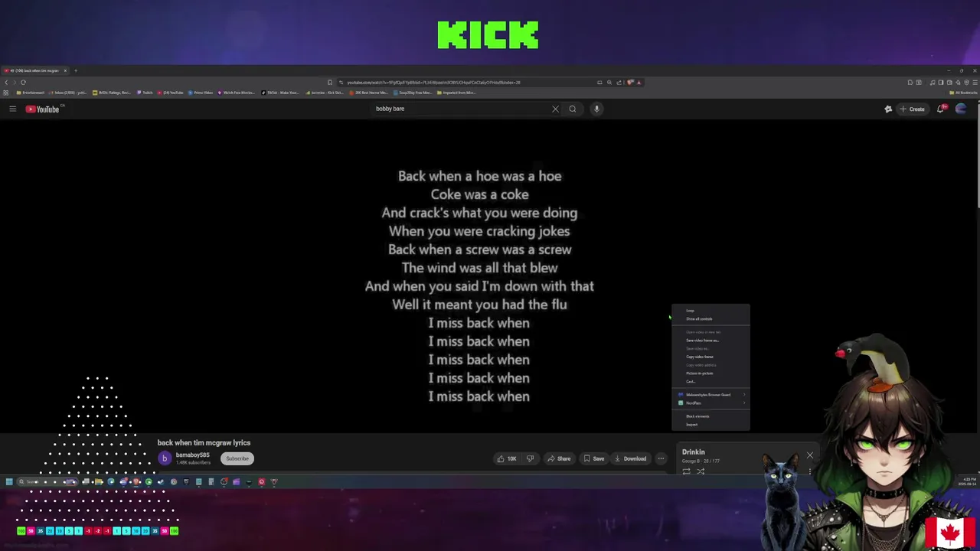
Task: Open the YouTube guide hamburger menu
Action: 12,109
